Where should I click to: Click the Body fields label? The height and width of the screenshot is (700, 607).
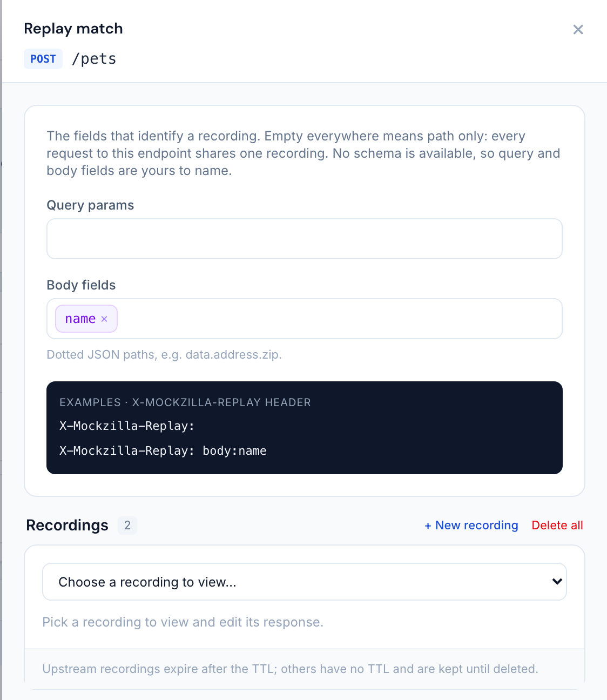point(81,285)
